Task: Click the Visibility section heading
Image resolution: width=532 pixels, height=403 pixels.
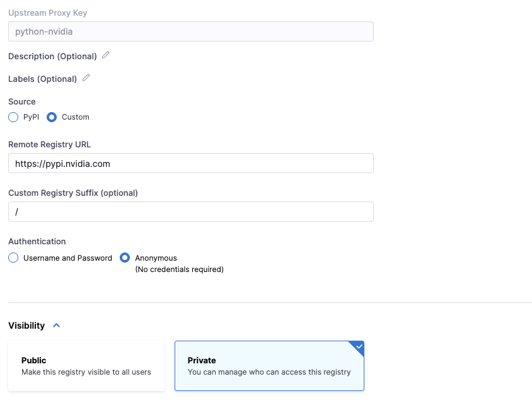Action: coord(26,326)
